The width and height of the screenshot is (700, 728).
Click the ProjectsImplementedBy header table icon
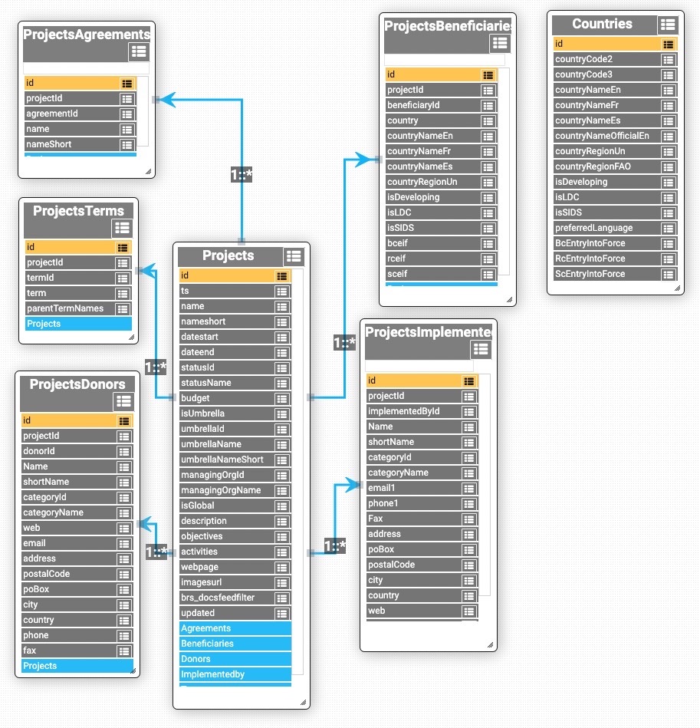point(481,349)
